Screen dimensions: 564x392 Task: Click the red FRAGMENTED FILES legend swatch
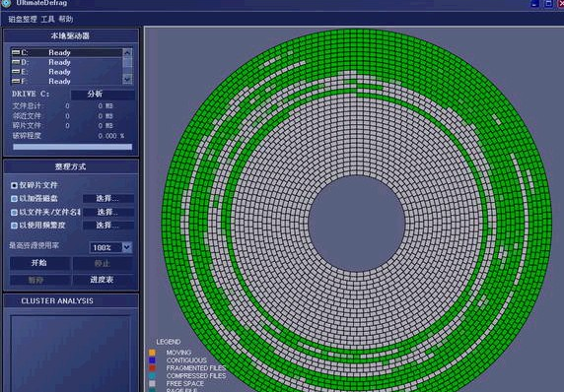point(152,368)
